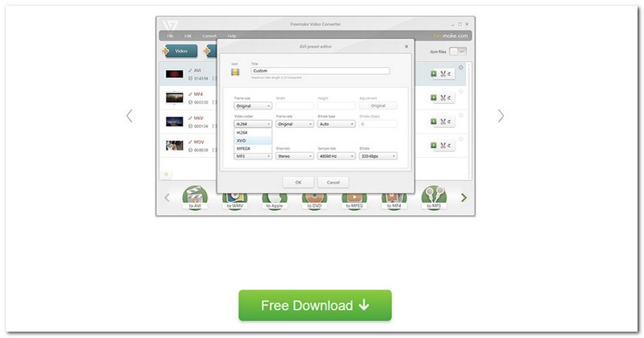The width and height of the screenshot is (644, 338).
Task: Click the scissors cut icon on MOV row
Action: pyautogui.click(x=444, y=146)
